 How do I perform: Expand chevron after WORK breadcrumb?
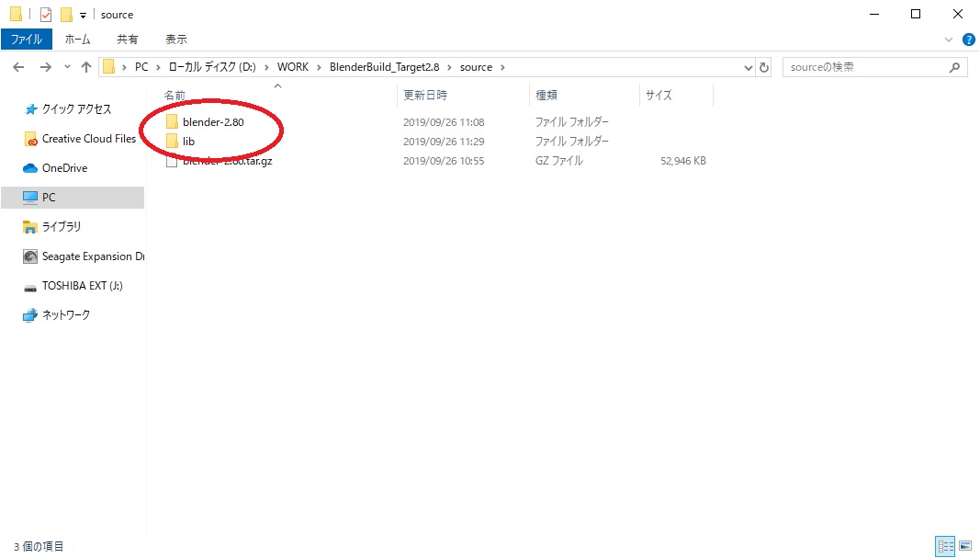click(320, 67)
